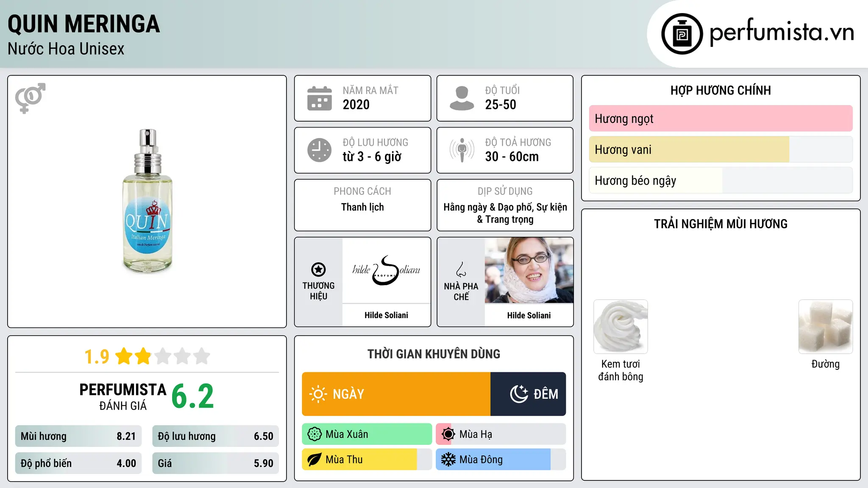
Task: Click the third grey rating star
Action: (x=163, y=356)
